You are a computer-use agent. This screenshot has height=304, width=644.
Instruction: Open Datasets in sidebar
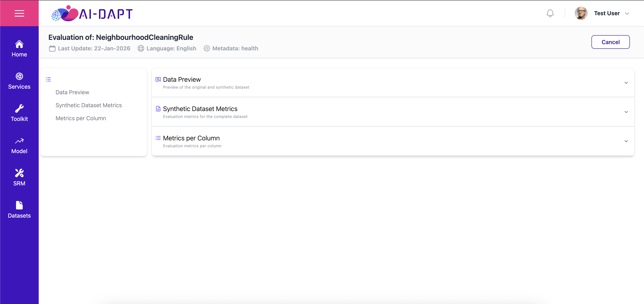(x=19, y=210)
